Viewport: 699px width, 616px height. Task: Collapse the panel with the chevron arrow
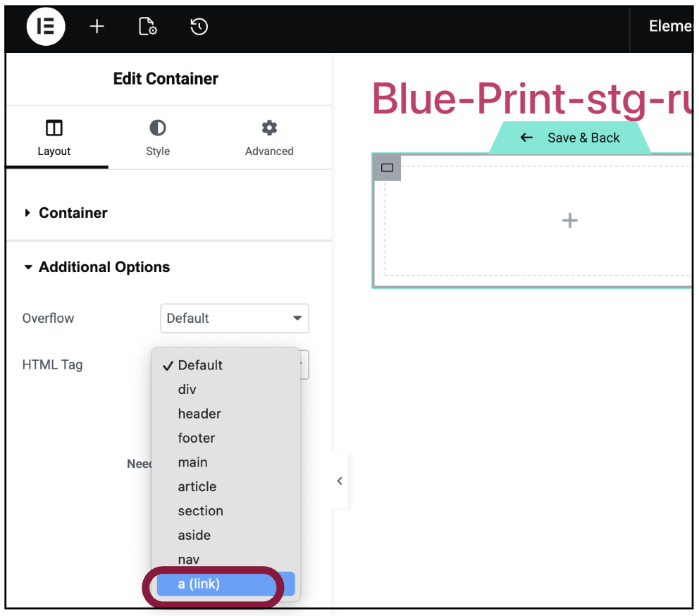coord(340,481)
